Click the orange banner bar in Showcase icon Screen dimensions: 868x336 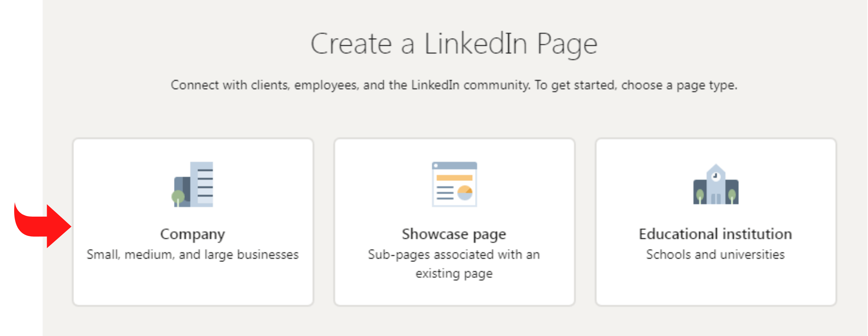point(454,178)
